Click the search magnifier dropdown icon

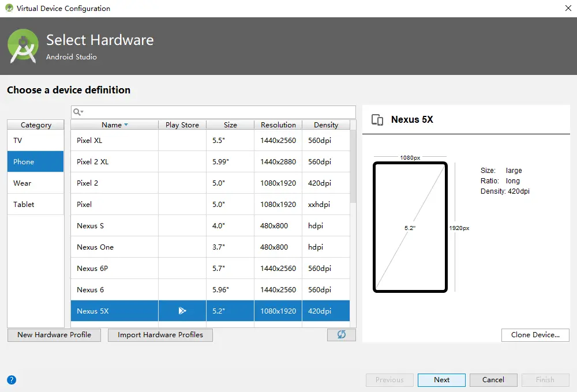(x=78, y=112)
